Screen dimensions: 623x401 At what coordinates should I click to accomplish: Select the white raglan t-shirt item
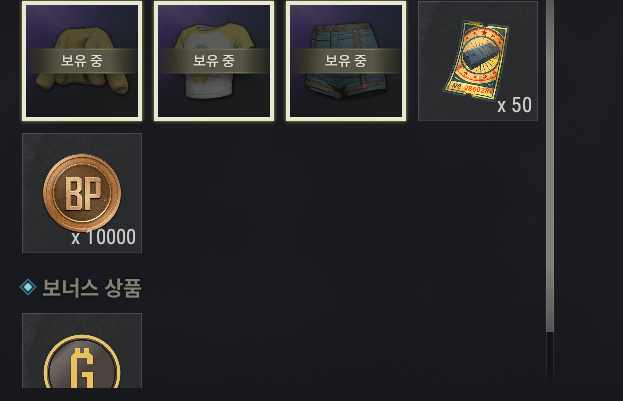[214, 61]
